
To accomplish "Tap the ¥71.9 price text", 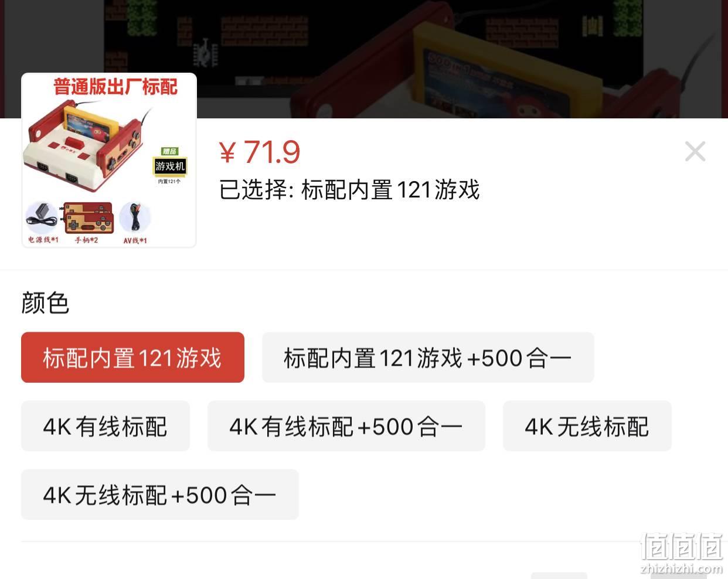I will point(260,152).
